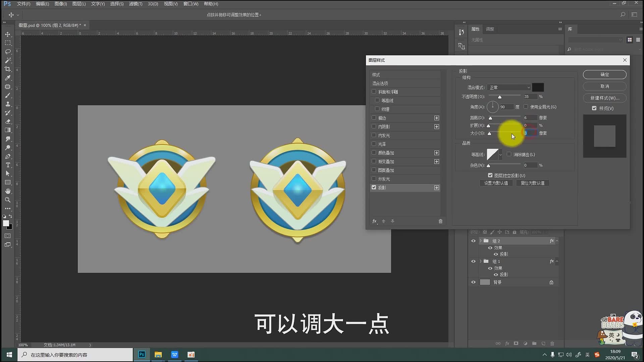Image resolution: width=644 pixels, height=362 pixels.
Task: Open contour picker dropdown arrow
Action: [500, 155]
